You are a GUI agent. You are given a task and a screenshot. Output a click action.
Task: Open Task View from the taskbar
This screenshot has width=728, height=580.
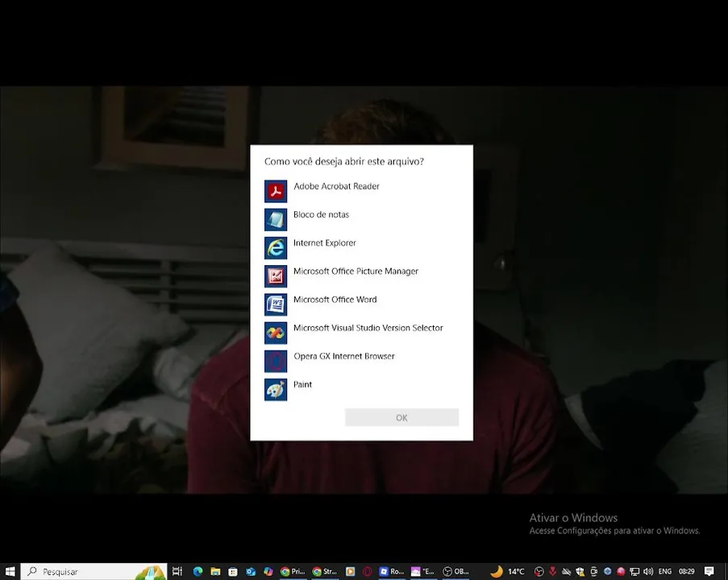(x=177, y=571)
